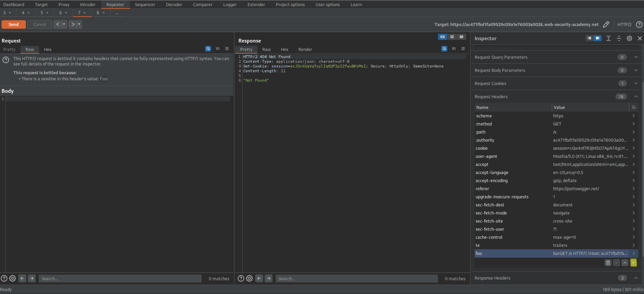Switch to the Intruder tab

(88, 5)
